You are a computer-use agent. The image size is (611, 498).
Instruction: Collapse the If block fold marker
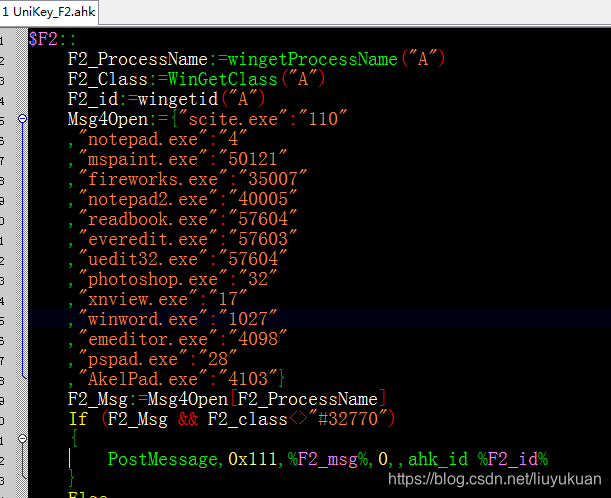point(23,439)
